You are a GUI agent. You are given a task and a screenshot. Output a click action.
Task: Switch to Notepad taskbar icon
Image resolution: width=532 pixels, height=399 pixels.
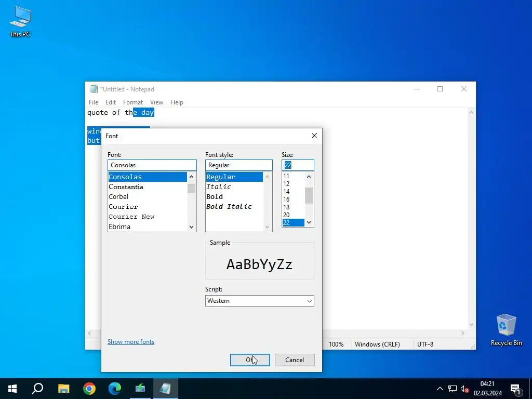tap(166, 389)
